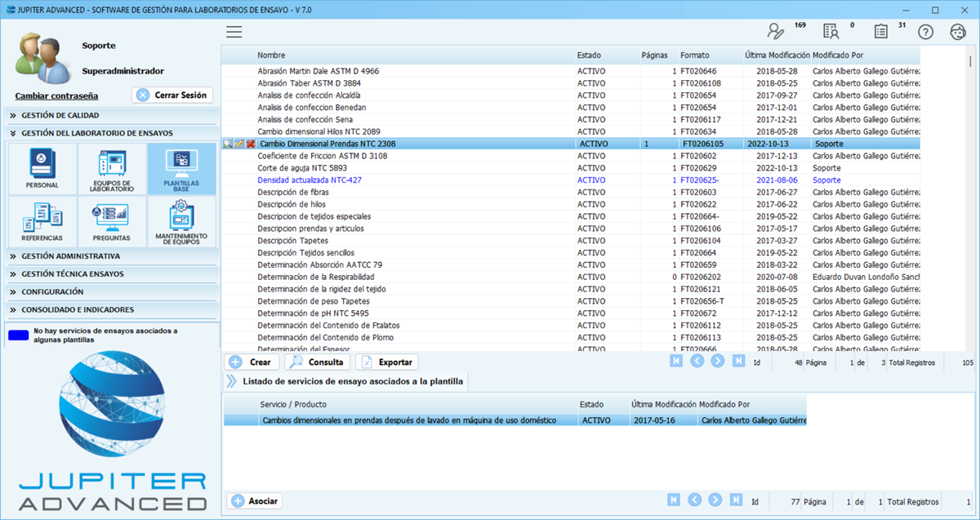This screenshot has height=520, width=980.
Task: Select the Densidad actualizada NTC-427 row
Action: [x=309, y=180]
